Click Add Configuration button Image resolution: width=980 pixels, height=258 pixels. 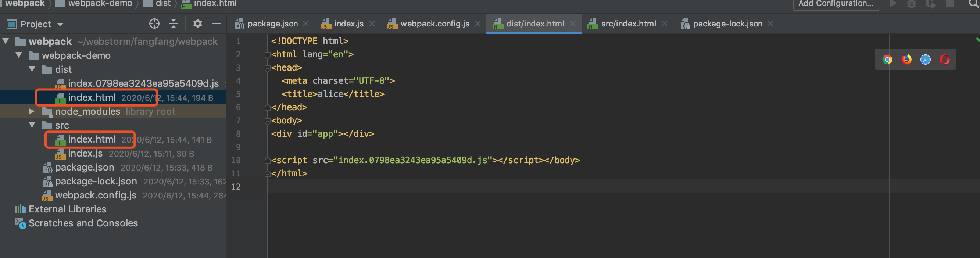(x=836, y=4)
